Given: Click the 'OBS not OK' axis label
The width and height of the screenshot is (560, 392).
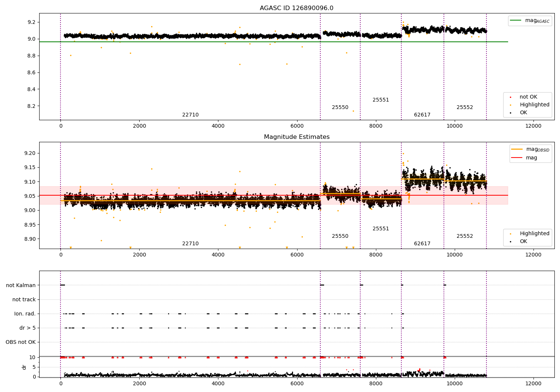Looking at the screenshot, I should [21, 342].
